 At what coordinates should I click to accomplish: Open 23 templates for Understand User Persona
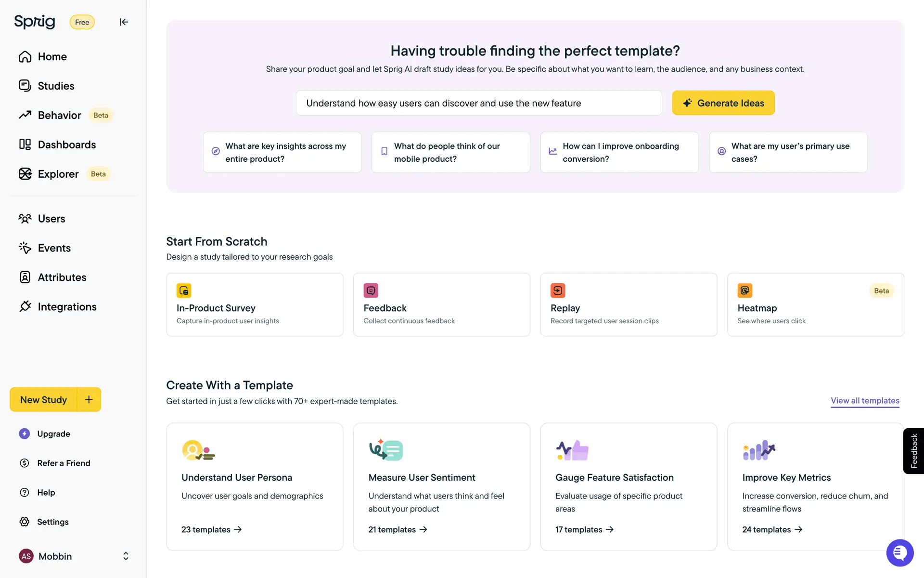click(211, 529)
